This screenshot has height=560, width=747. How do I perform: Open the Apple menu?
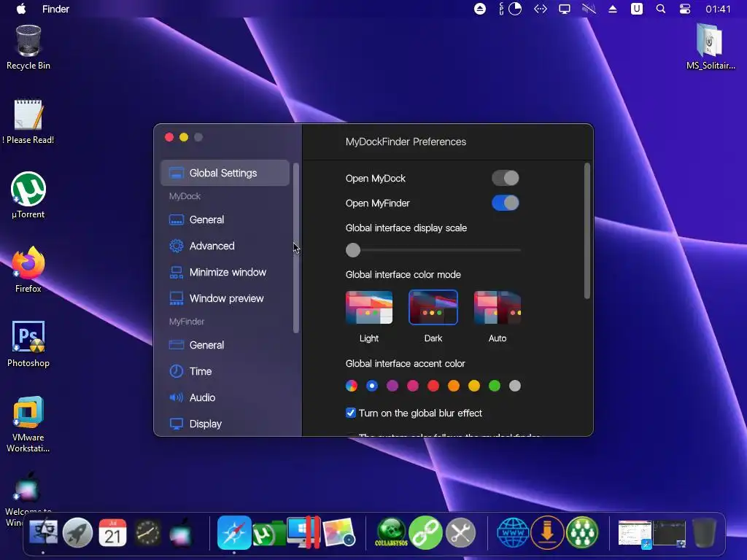[21, 9]
